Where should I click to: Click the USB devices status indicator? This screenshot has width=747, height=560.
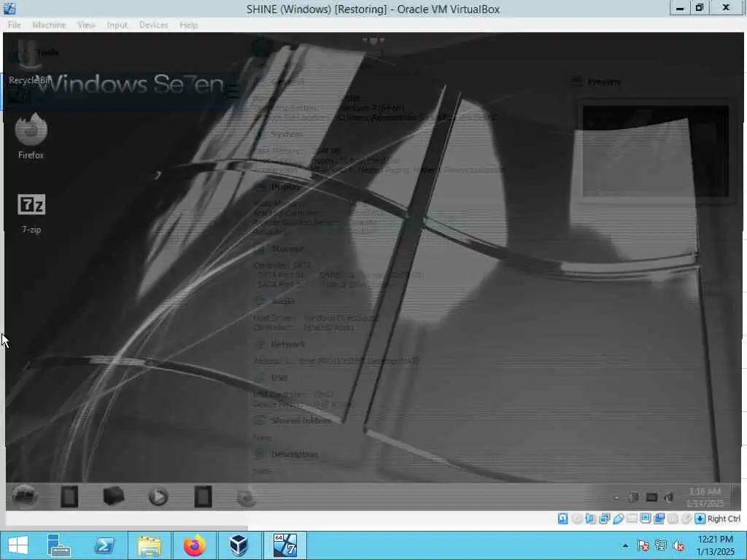[x=619, y=518]
